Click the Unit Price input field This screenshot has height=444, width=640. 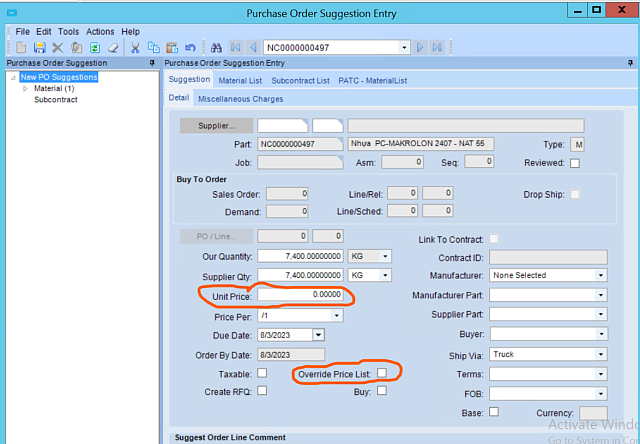[x=300, y=295]
